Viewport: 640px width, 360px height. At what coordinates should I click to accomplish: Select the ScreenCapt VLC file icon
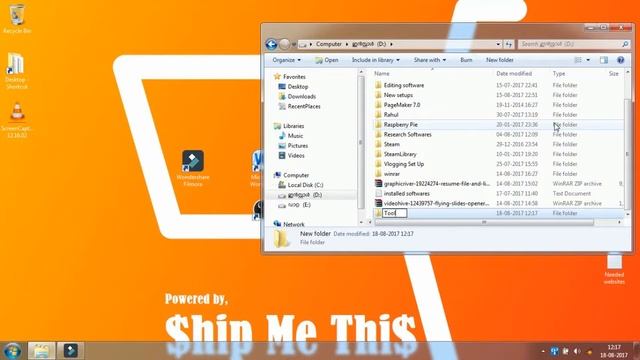pyautogui.click(x=17, y=120)
